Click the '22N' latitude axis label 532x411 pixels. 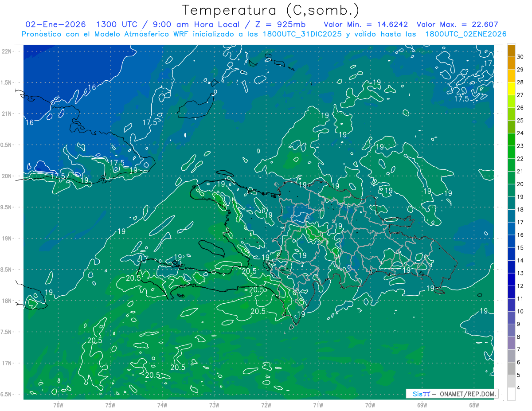(8, 51)
